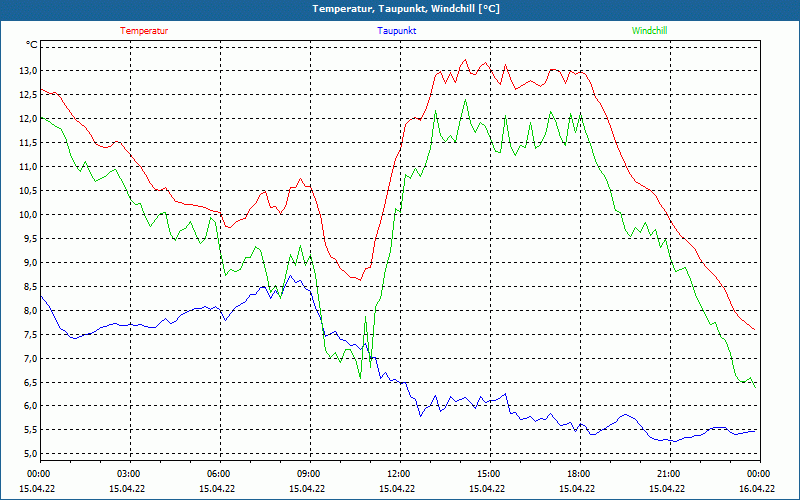Click the blue Taupunkt legend label

(x=396, y=31)
